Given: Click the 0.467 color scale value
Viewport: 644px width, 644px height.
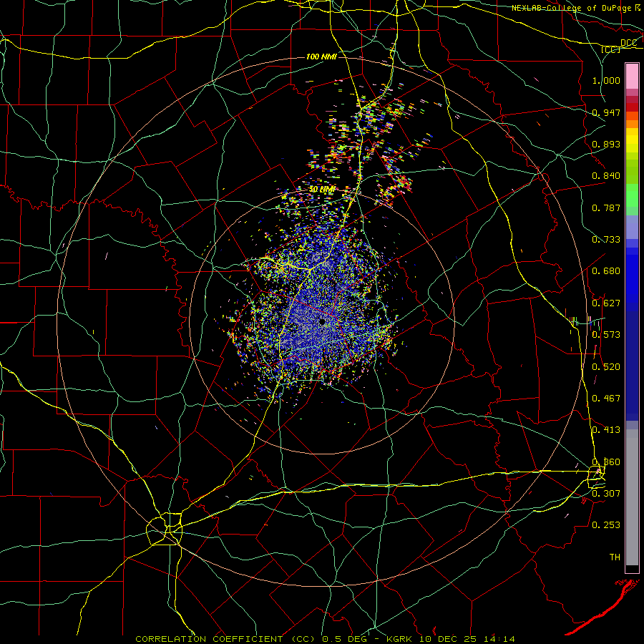Looking at the screenshot, I should [x=606, y=399].
